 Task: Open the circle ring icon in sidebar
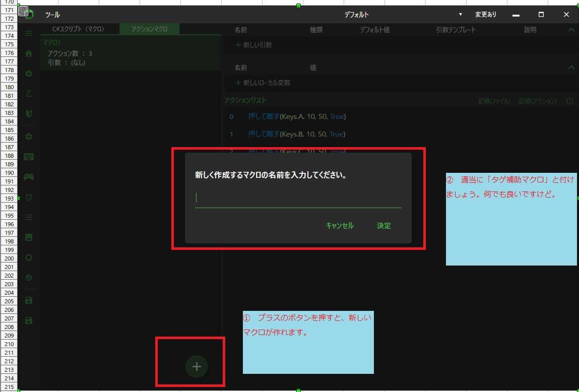[28, 257]
